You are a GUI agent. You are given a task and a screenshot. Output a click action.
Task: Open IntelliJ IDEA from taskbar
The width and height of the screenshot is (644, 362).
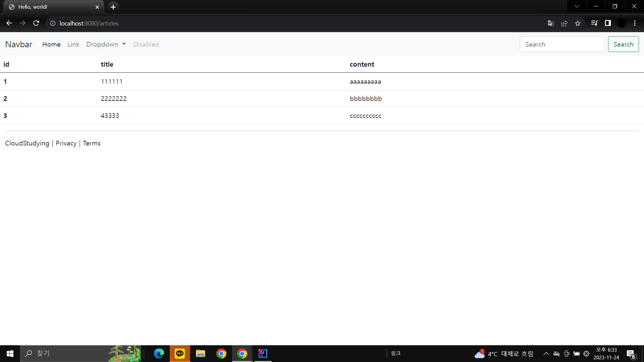click(x=263, y=353)
